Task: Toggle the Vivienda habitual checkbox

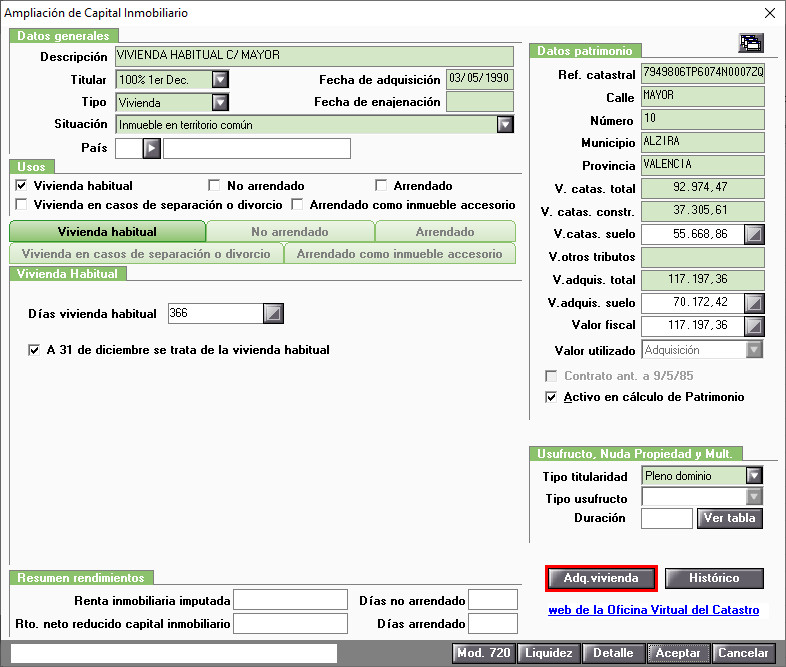Action: pyautogui.click(x=21, y=186)
